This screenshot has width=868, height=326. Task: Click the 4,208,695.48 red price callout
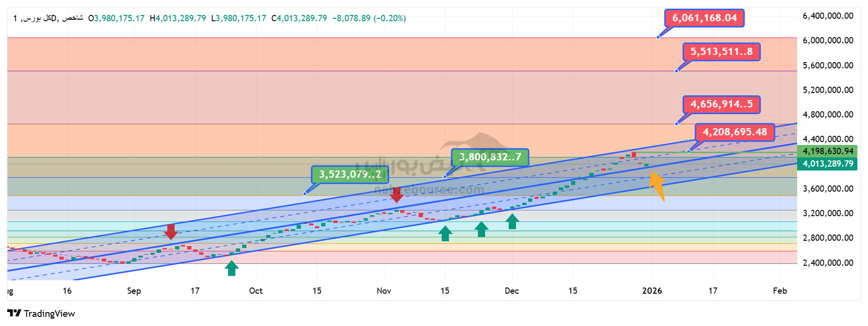pos(734,132)
